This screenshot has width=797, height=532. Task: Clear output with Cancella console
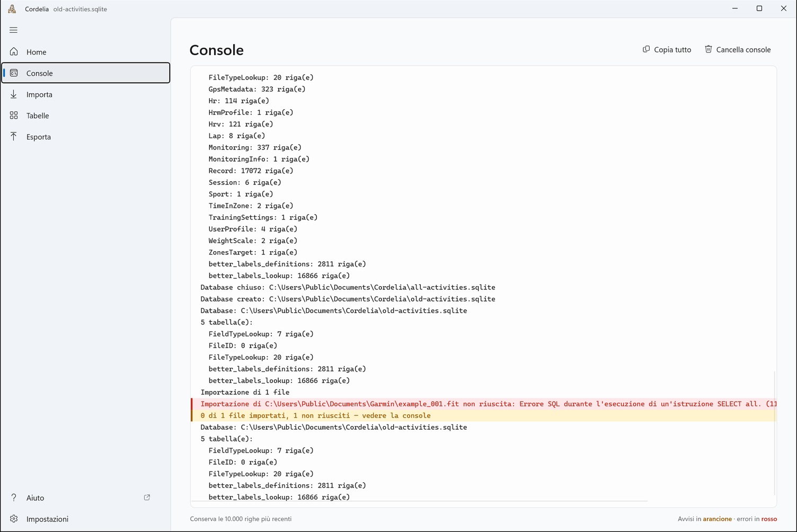(x=738, y=49)
